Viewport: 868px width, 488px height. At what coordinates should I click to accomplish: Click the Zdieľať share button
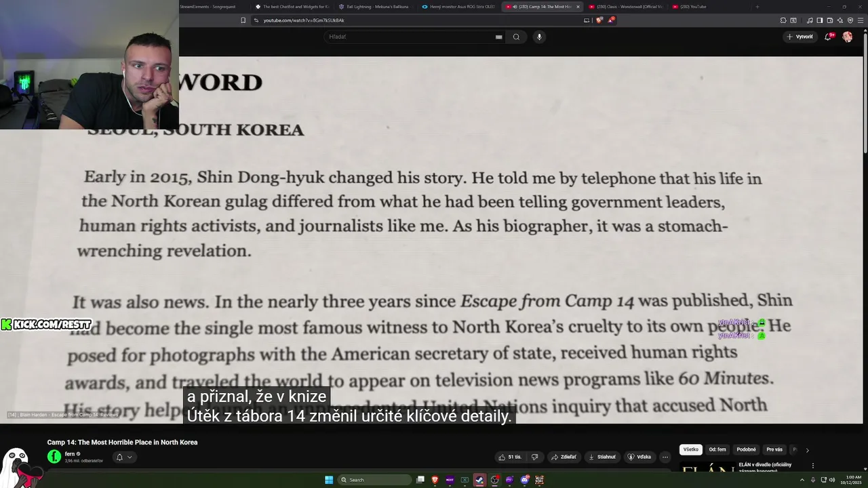click(564, 457)
